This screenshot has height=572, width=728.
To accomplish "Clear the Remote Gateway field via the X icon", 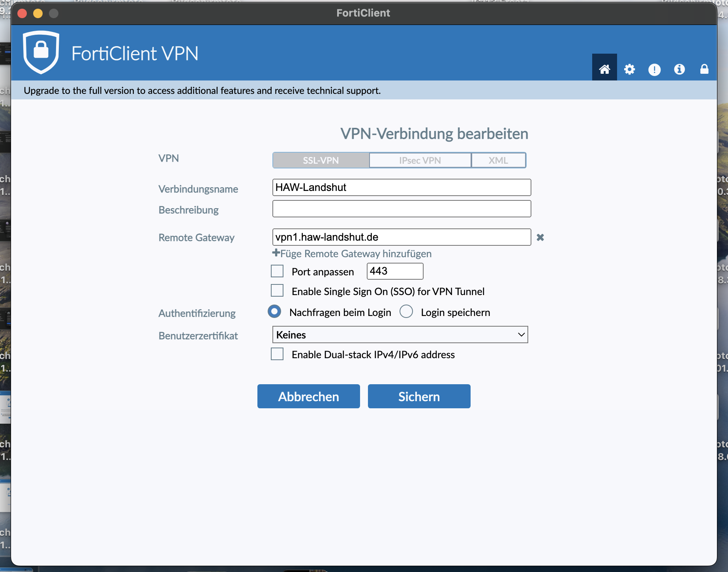I will (x=540, y=237).
